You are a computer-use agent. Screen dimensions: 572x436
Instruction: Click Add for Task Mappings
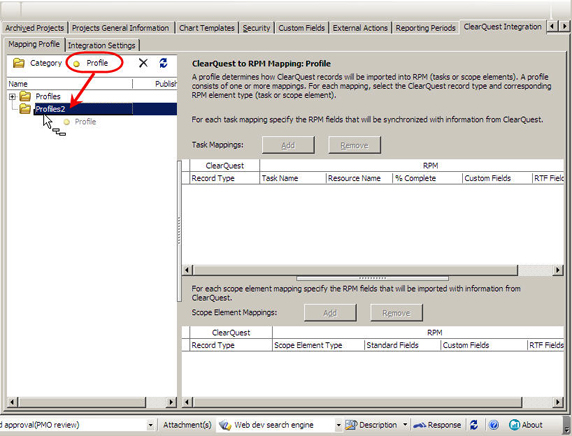tap(288, 145)
